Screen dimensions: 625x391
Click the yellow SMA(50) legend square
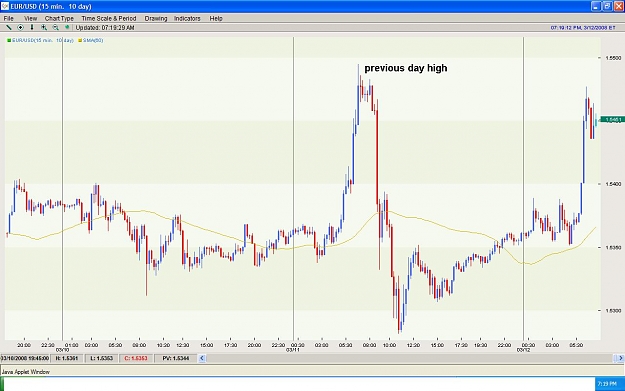[80, 40]
